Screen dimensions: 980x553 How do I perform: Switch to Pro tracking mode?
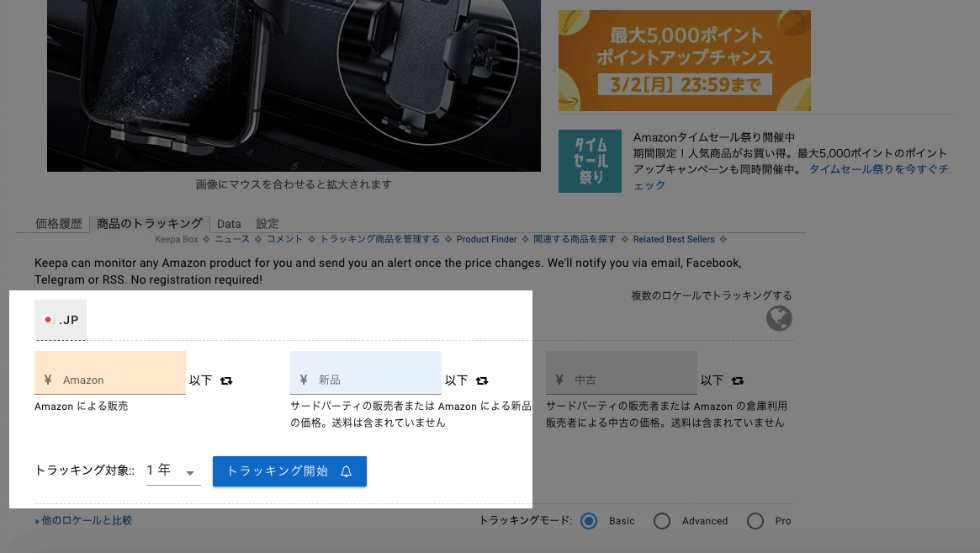point(755,521)
